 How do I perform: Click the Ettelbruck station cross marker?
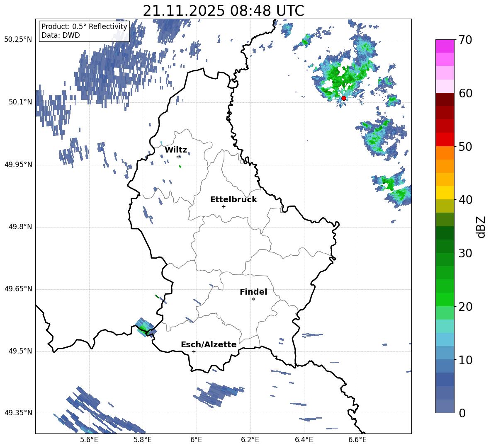coord(224,206)
